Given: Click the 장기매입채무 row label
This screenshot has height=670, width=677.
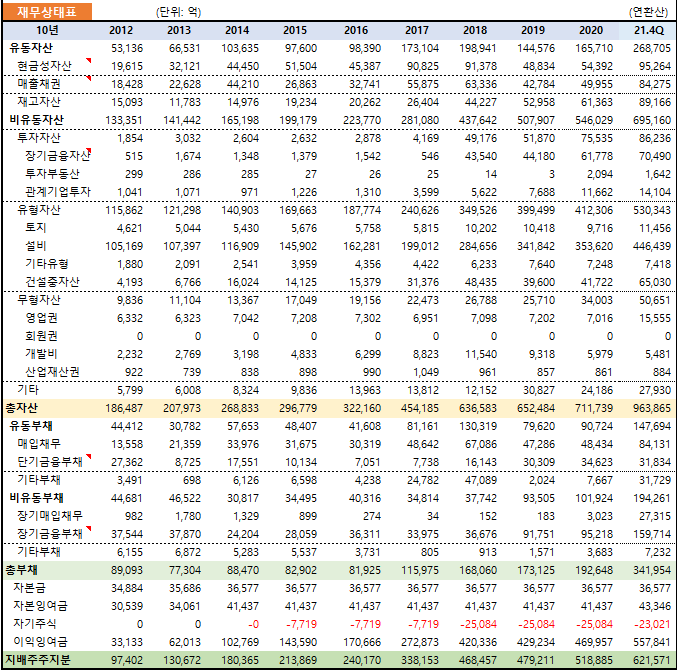Looking at the screenshot, I should [x=50, y=516].
